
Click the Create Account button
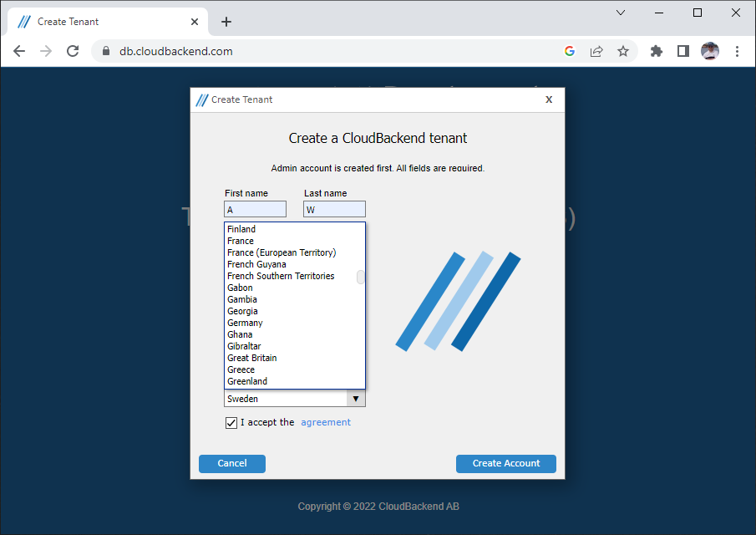point(505,464)
